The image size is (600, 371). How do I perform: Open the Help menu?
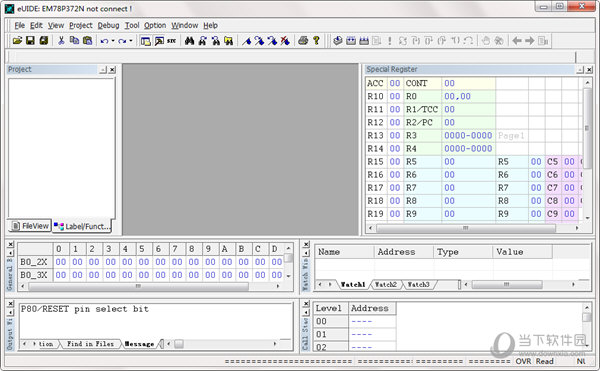[x=210, y=25]
